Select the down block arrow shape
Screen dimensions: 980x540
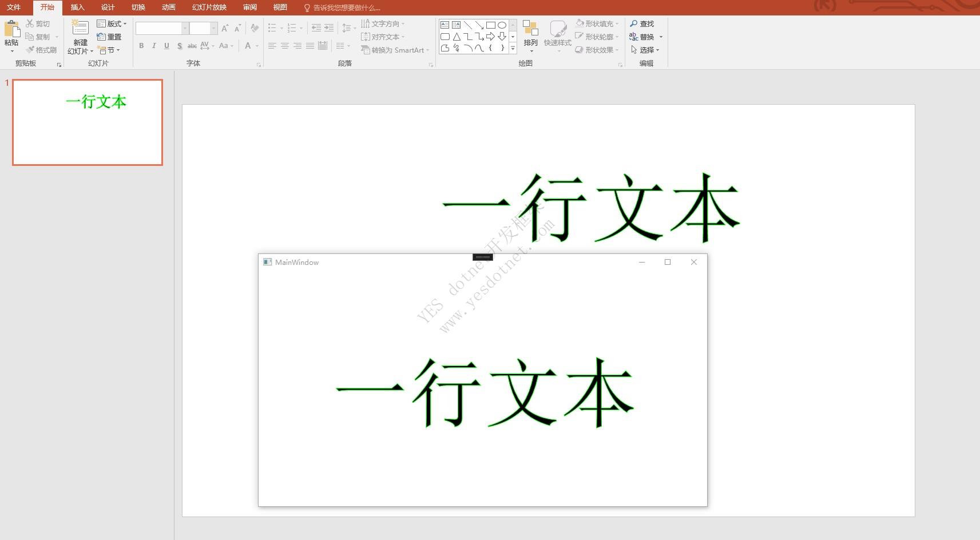click(502, 37)
